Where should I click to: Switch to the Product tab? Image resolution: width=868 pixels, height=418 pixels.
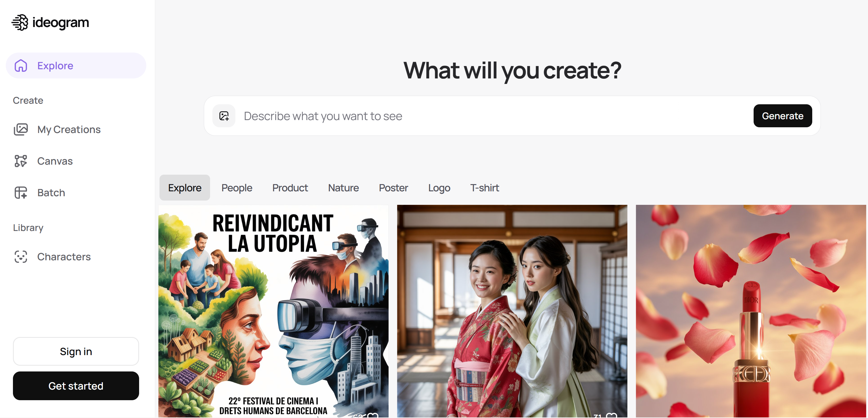290,188
